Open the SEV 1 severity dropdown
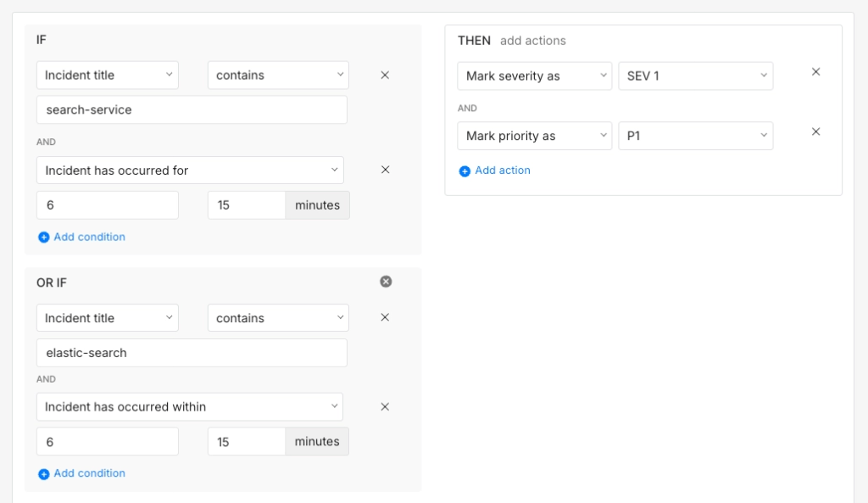The width and height of the screenshot is (868, 503). coord(695,75)
